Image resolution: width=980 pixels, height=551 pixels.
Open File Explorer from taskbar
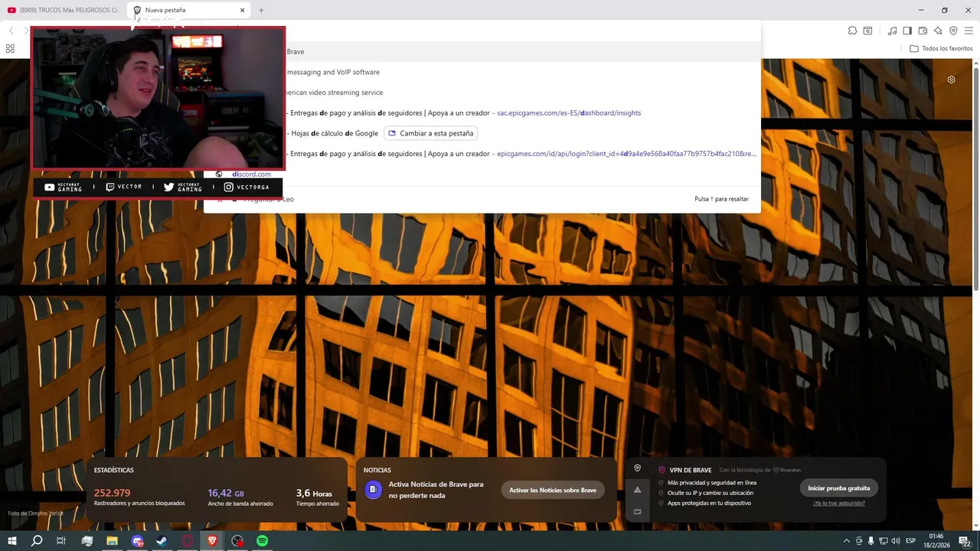click(112, 541)
